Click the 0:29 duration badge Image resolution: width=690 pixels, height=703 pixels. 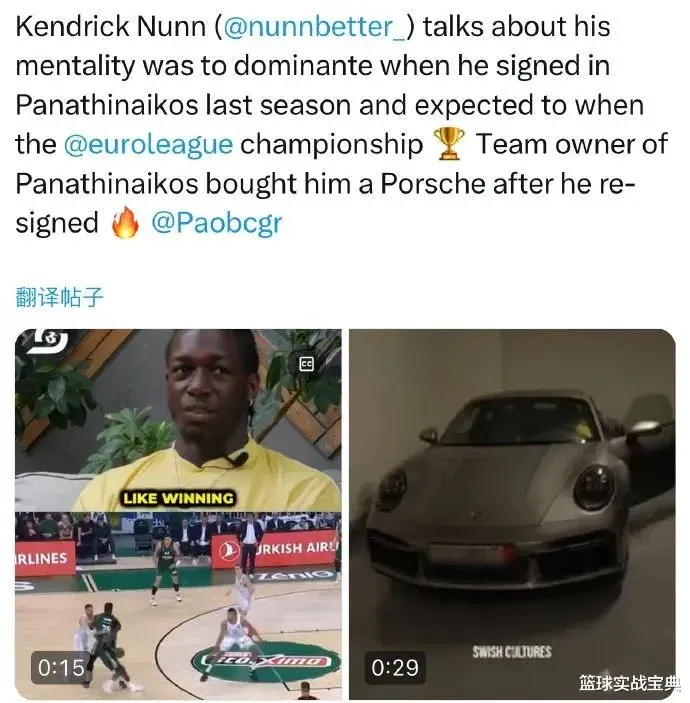pos(395,668)
